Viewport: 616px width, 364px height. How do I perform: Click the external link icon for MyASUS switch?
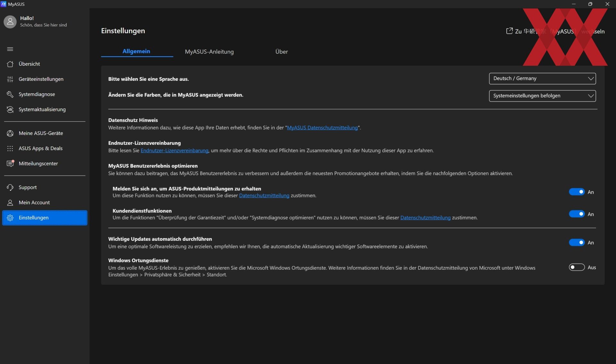(x=509, y=31)
